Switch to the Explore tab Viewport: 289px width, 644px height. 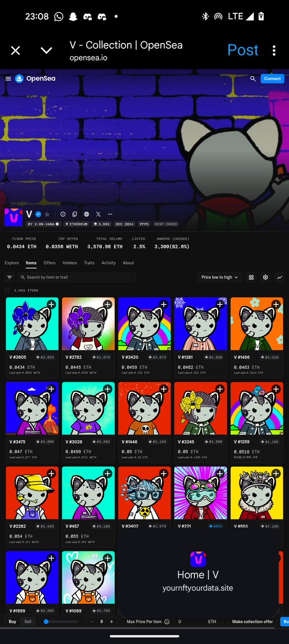12,263
